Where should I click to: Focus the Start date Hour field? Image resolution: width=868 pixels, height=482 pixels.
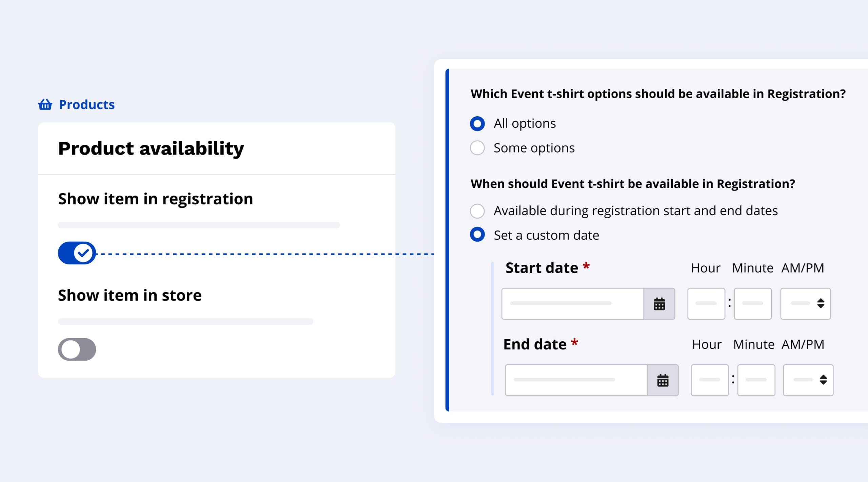point(706,304)
